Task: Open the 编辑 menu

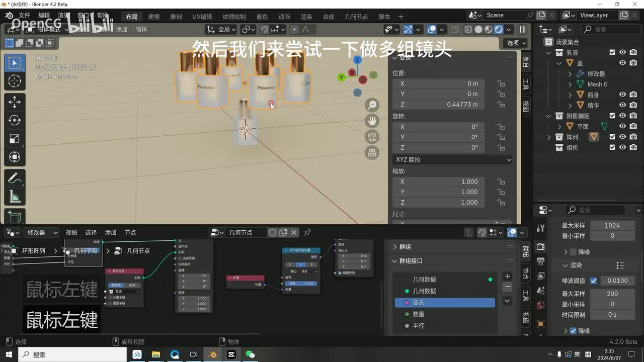Action: 44,16
